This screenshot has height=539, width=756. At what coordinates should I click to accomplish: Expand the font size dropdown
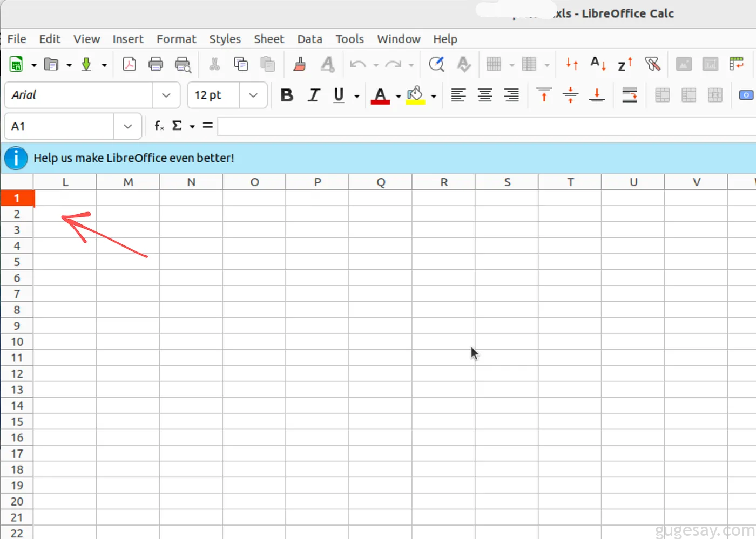tap(253, 95)
